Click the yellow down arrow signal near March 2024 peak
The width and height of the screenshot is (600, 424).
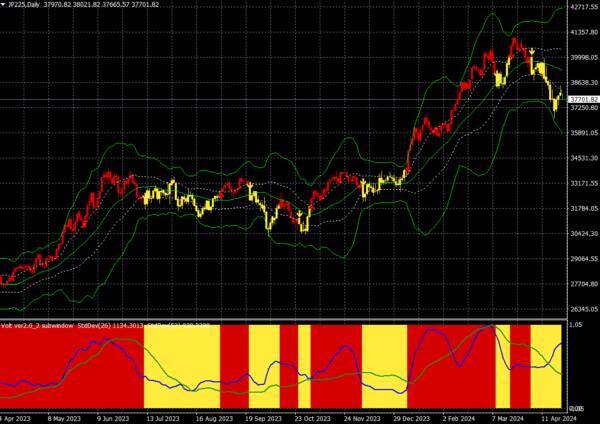(x=532, y=51)
